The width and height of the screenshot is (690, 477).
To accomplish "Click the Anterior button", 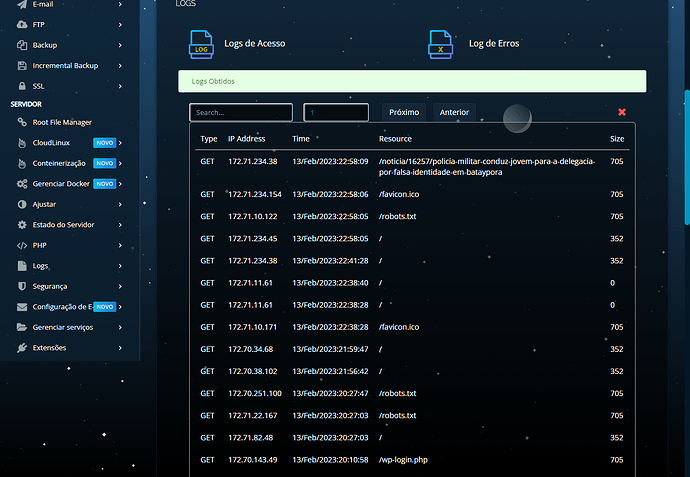I will pos(454,112).
